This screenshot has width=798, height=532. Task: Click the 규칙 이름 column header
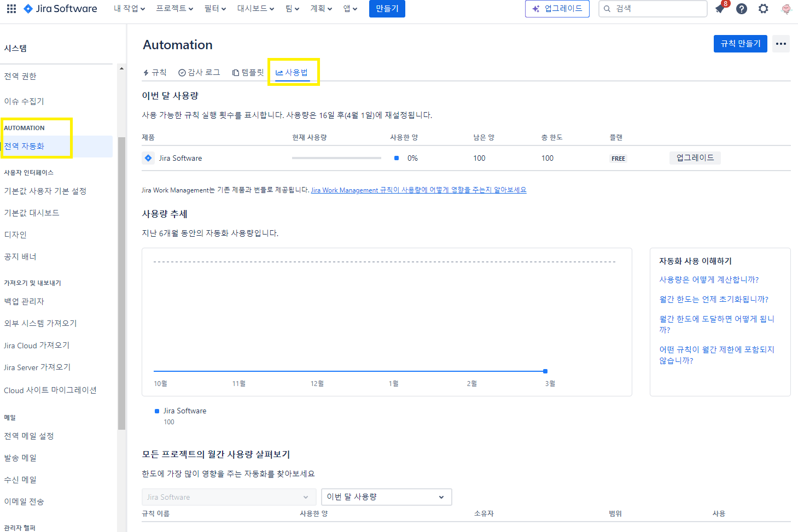point(156,513)
